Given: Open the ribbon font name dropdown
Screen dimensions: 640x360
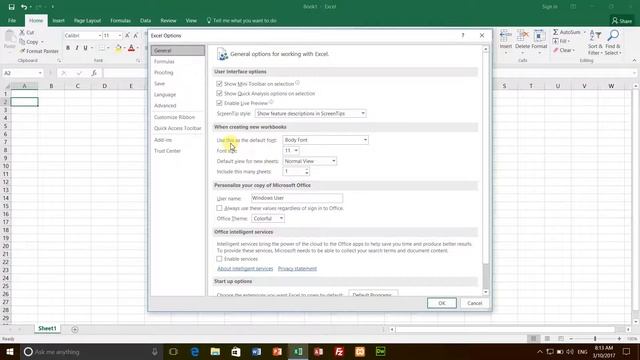Looking at the screenshot, I should tap(100, 36).
